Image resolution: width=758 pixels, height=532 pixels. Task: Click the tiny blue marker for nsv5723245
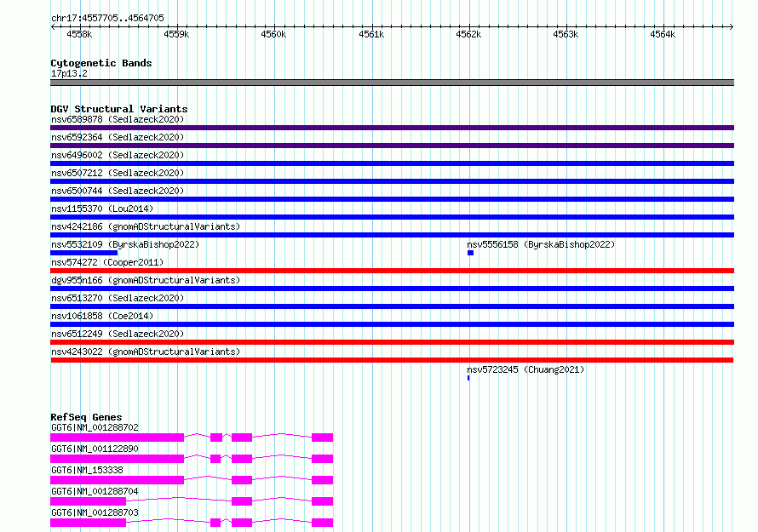[x=468, y=378]
